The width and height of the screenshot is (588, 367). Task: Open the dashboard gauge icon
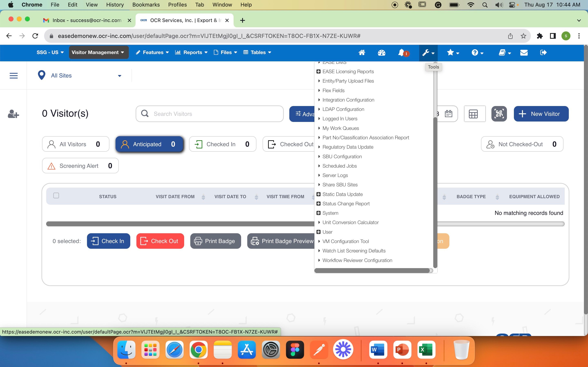(381, 52)
